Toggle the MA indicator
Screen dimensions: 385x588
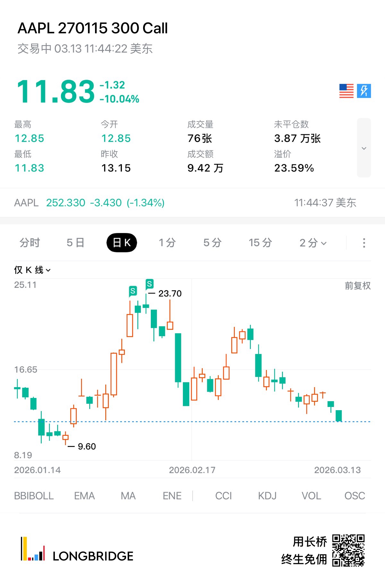click(x=128, y=496)
